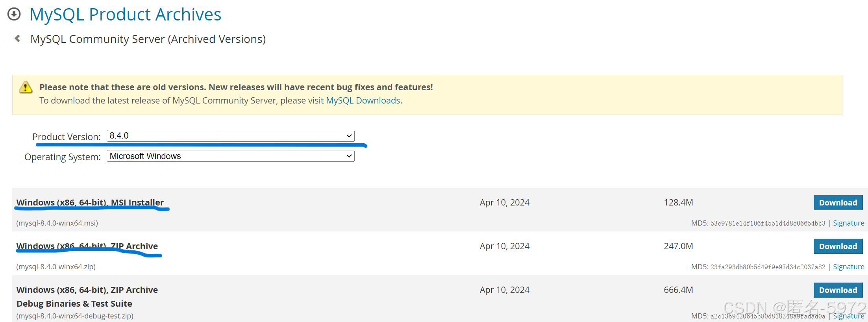Screen dimensions: 868x322
Task: Click the Windows (x86, 64-bit), ZIP Archive title
Action: click(87, 246)
